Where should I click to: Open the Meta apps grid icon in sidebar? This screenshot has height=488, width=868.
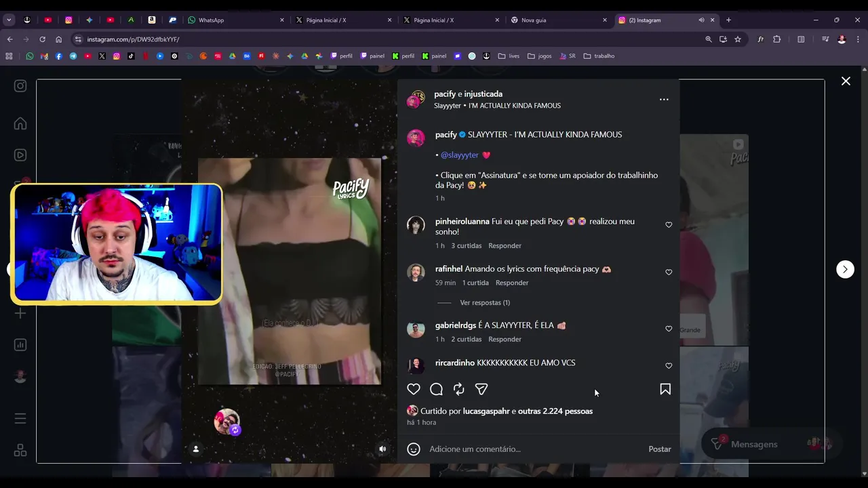(x=20, y=451)
